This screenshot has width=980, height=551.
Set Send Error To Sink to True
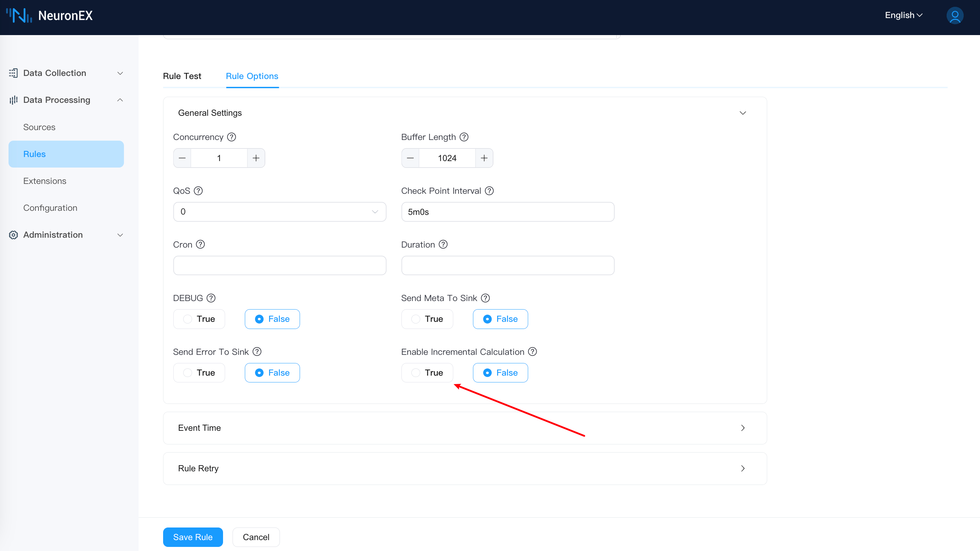[199, 373]
